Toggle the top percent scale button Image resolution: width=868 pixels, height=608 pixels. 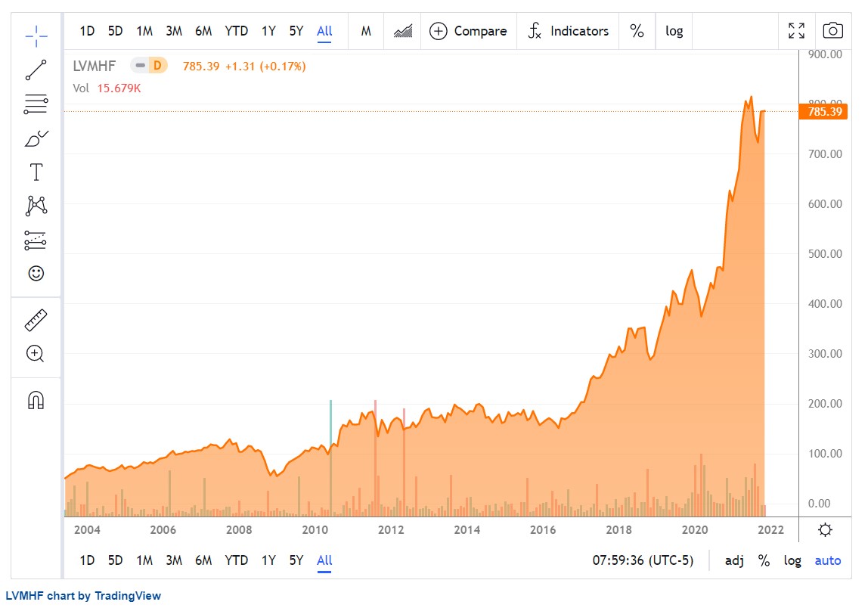[637, 31]
